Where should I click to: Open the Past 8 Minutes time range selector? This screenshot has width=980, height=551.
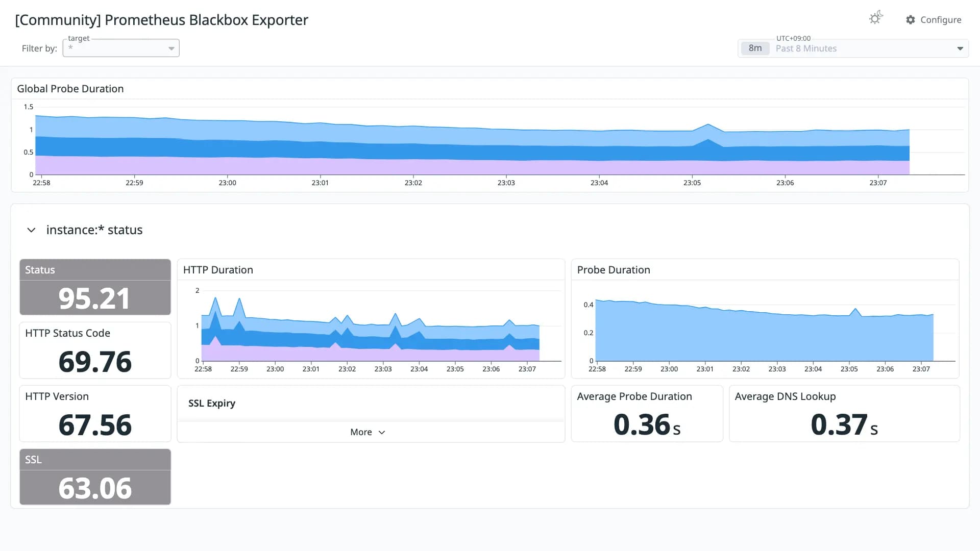coord(853,48)
